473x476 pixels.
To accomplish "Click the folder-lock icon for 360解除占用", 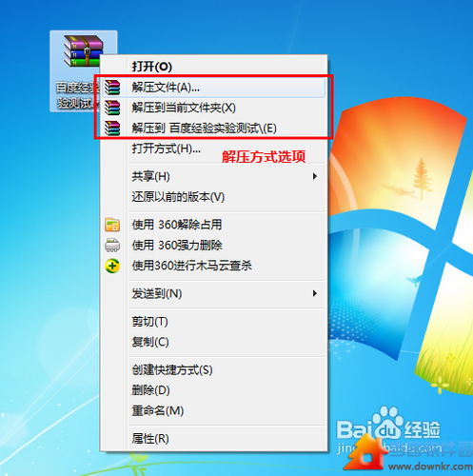I will click(x=112, y=225).
